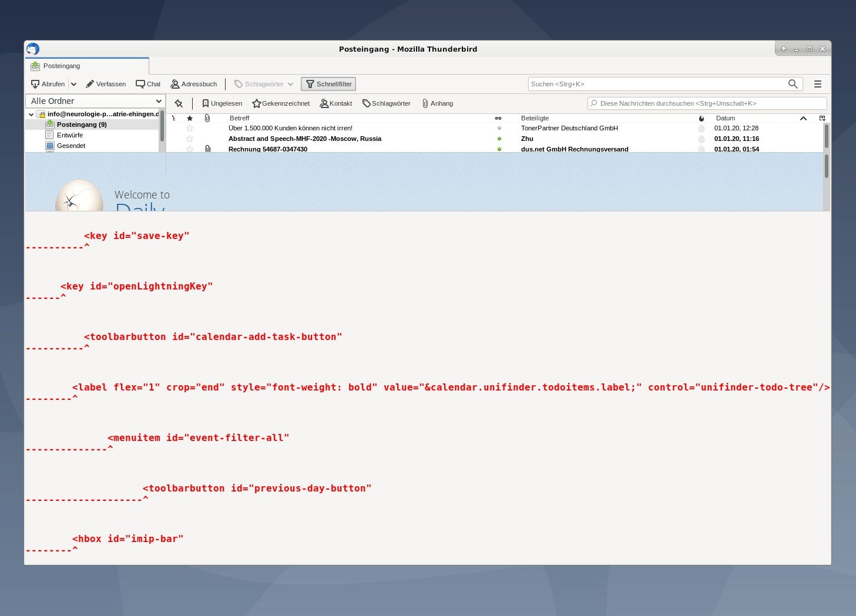Viewport: 856px width, 616px height.
Task: Sort by the attachment column header icon
Action: (207, 118)
